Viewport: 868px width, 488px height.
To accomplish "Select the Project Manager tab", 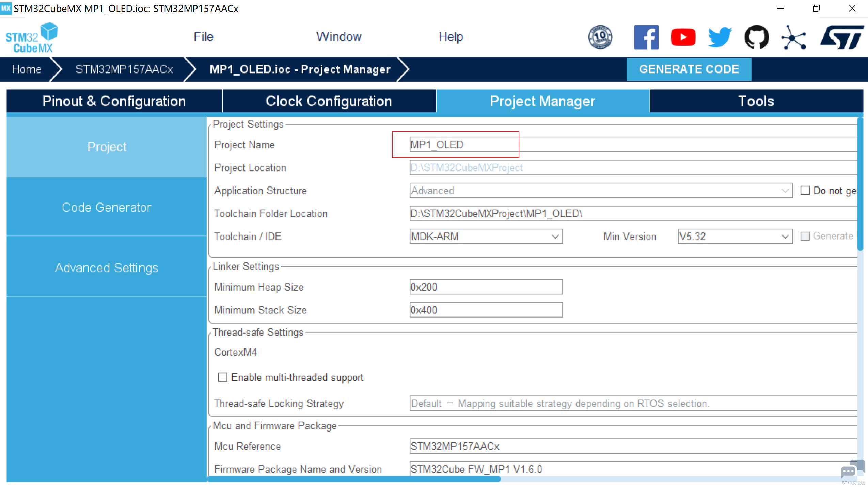I will click(543, 101).
